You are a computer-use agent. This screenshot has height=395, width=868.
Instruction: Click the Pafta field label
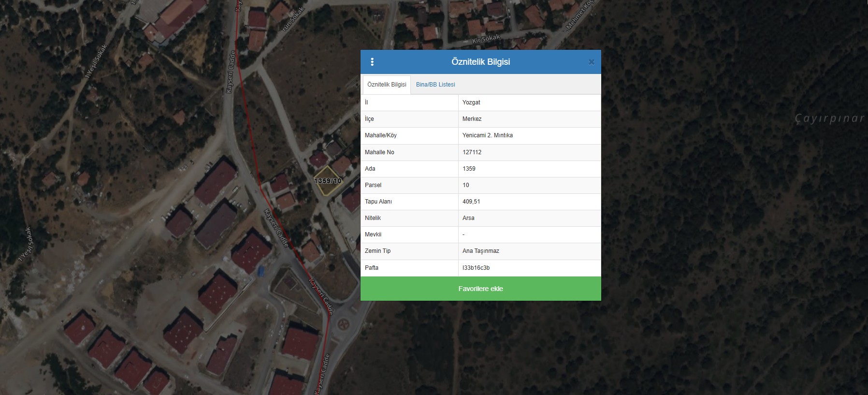(x=372, y=268)
